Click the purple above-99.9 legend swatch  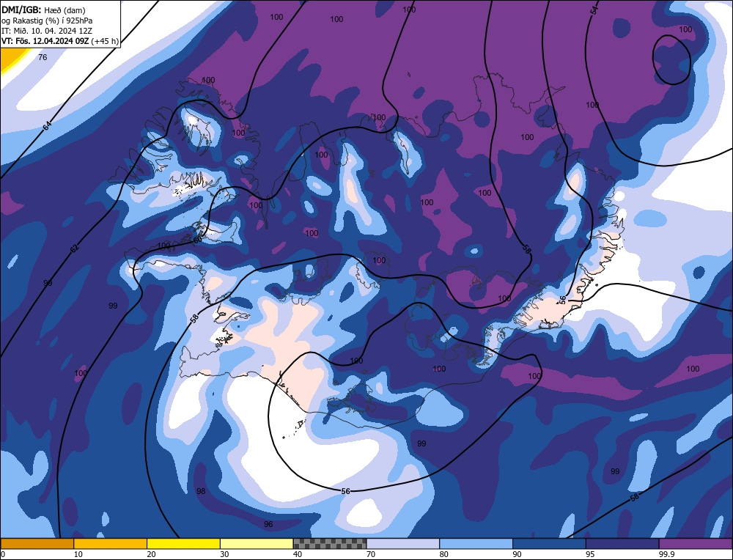[x=696, y=544]
